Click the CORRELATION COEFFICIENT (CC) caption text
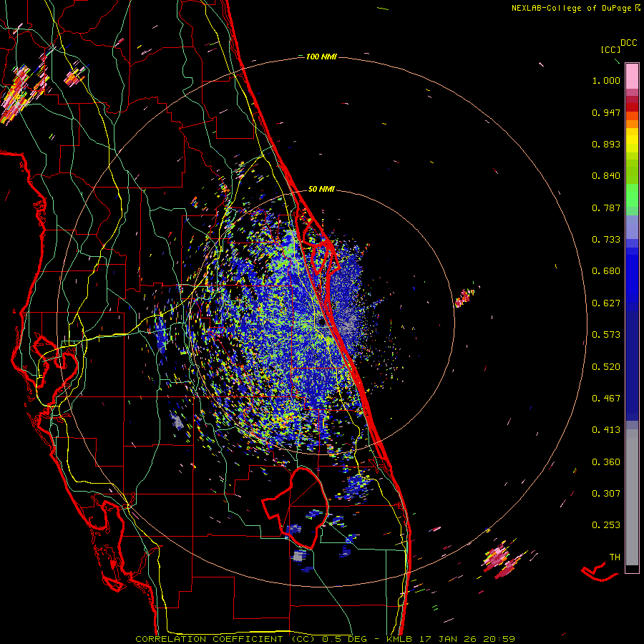The image size is (644, 644). (x=225, y=639)
